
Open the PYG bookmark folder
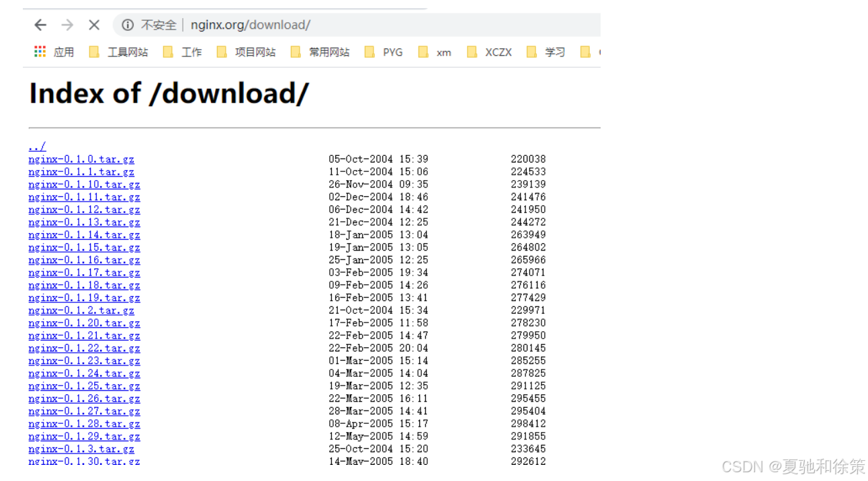click(384, 52)
